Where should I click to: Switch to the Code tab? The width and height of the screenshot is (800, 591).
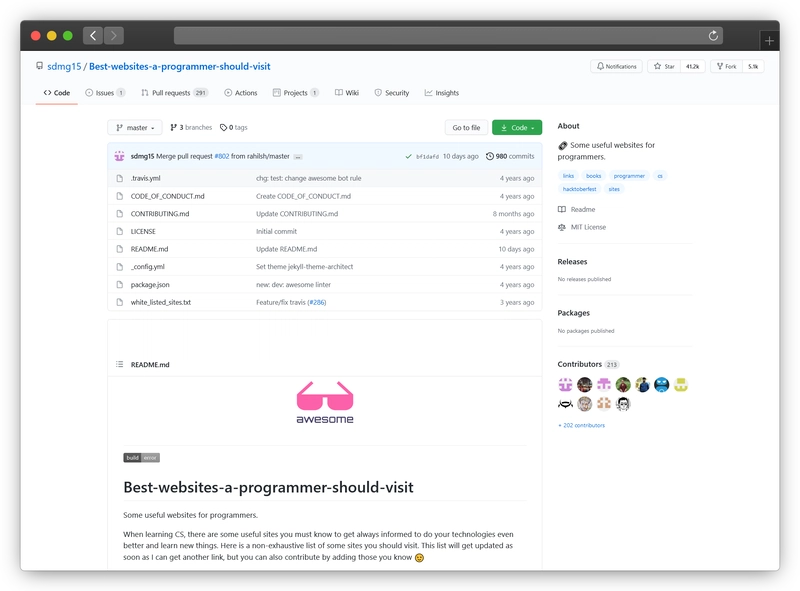[57, 93]
